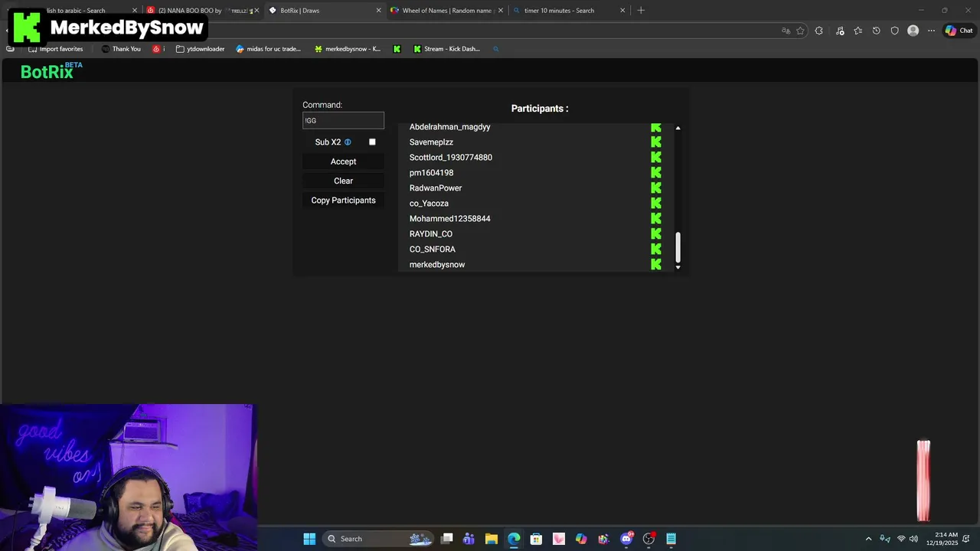
Task: Select participant Abdelrahman_magdyy
Action: [449, 127]
